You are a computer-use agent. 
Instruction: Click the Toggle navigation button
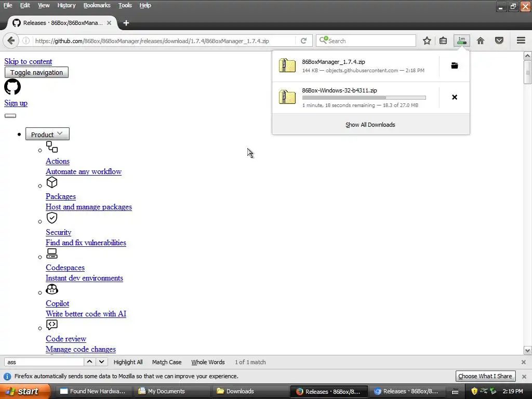tap(36, 72)
